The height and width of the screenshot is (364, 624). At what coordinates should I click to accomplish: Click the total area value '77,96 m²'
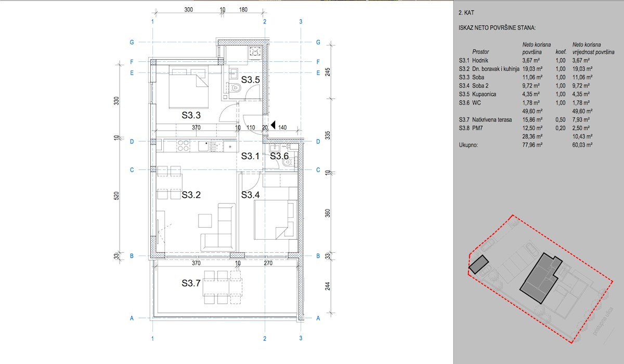(x=532, y=145)
